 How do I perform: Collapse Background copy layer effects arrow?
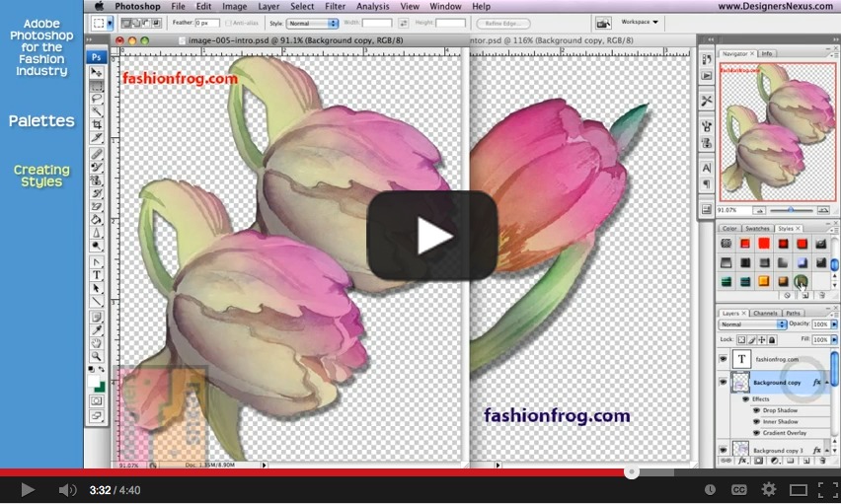click(827, 383)
